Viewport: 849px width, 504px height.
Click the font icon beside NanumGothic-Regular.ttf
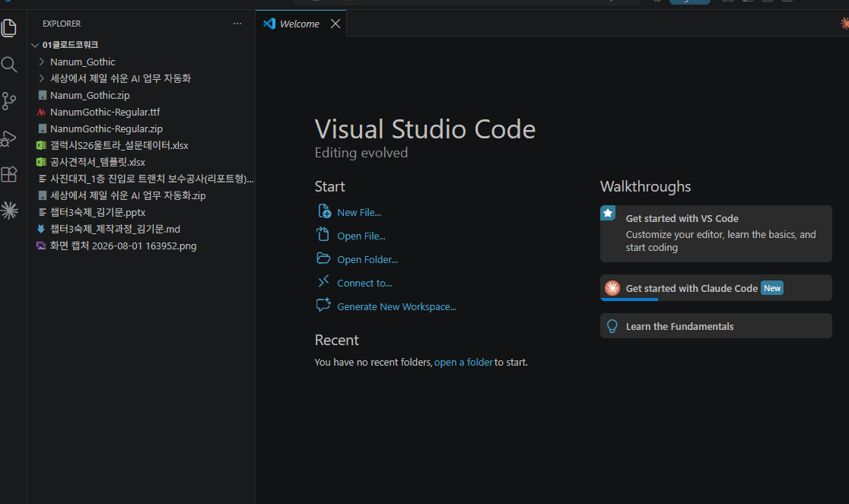tap(41, 112)
